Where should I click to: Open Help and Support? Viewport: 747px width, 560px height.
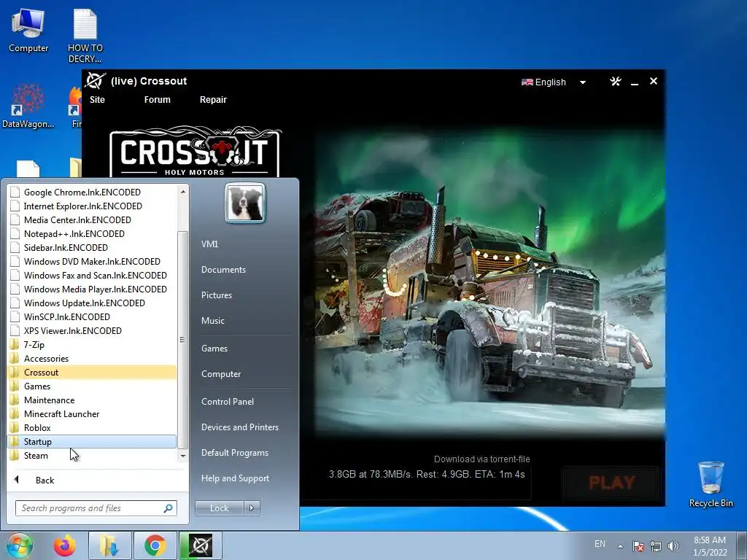(235, 478)
